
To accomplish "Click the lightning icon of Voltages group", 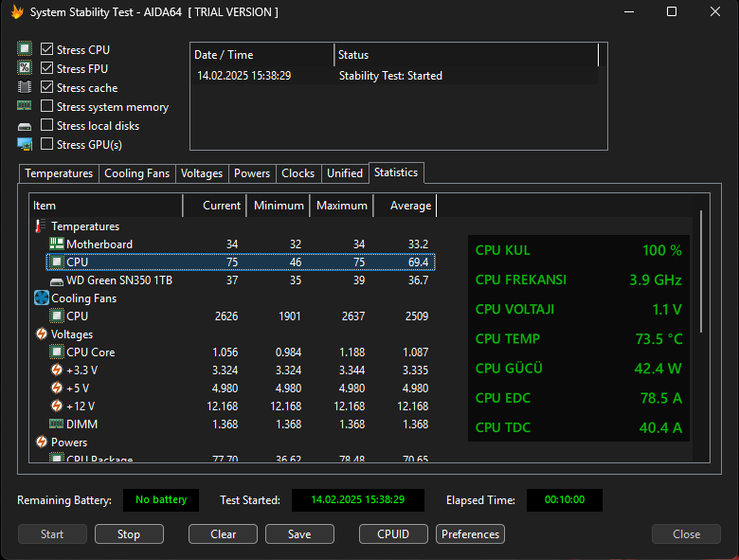I will (x=42, y=334).
